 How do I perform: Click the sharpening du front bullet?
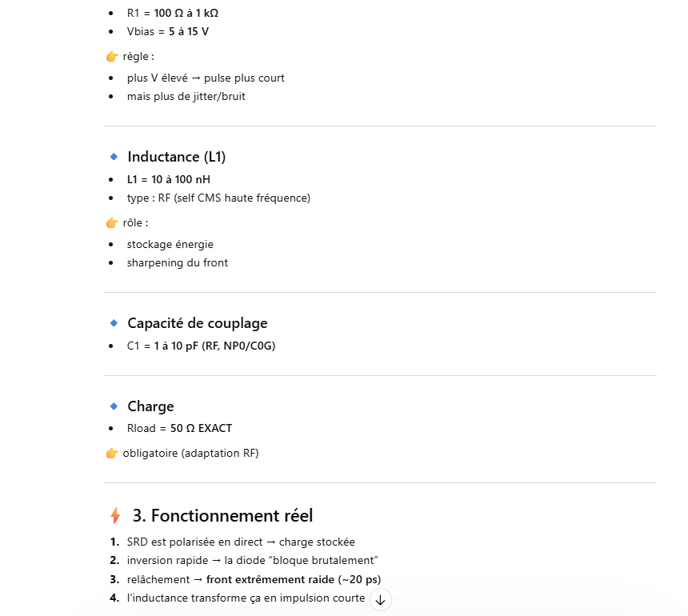(177, 262)
